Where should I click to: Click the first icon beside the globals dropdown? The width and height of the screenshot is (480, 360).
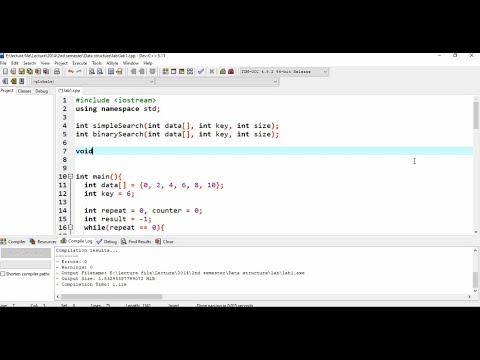tap(5, 81)
